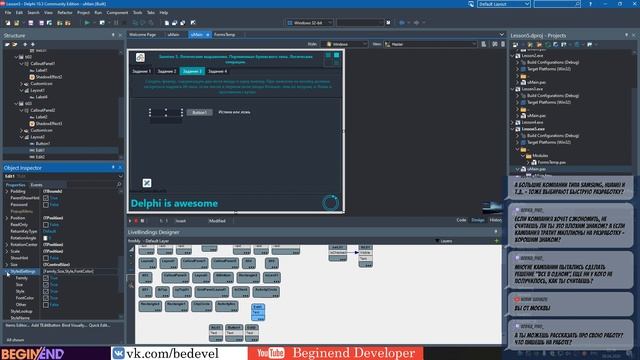Expand the Padding property
This screenshot has width=640, height=360.
click(7, 191)
